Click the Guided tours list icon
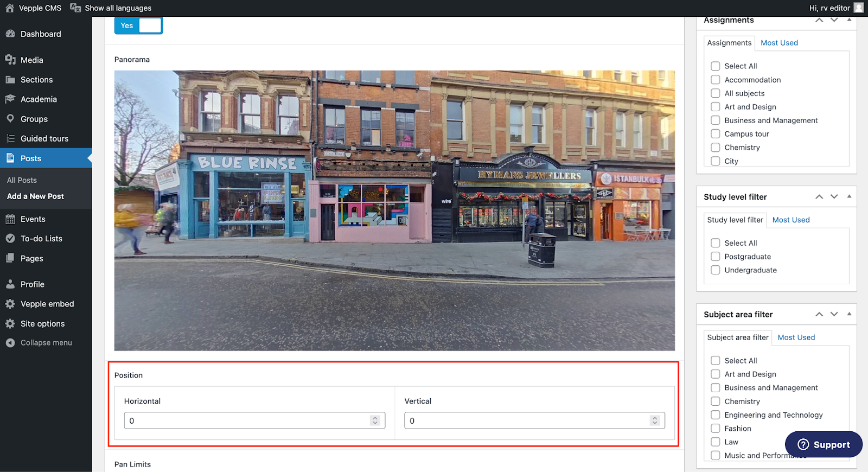Viewport: 868px width, 472px height. 10,138
